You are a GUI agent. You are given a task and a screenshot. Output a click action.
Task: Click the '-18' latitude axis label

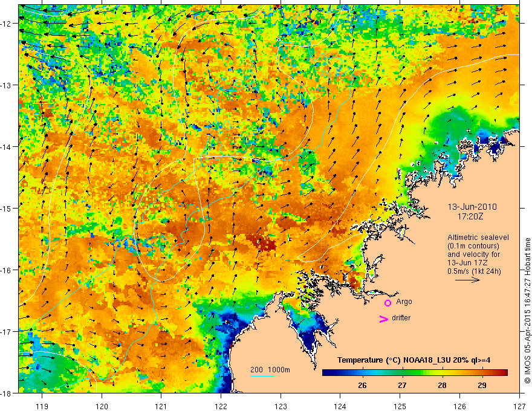click(x=7, y=393)
